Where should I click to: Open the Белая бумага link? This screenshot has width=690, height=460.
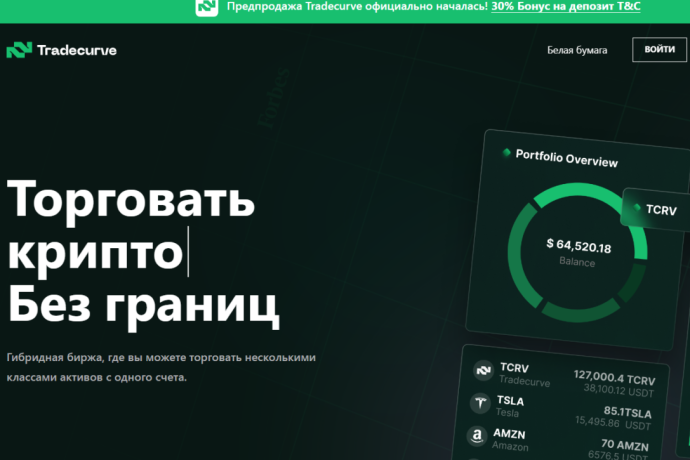click(577, 50)
